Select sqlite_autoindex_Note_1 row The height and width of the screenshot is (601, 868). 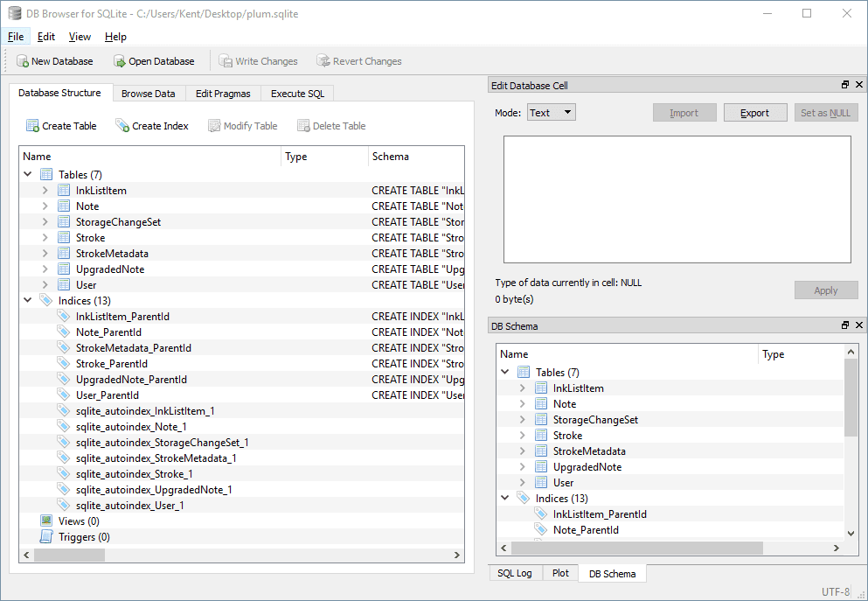pos(241,427)
